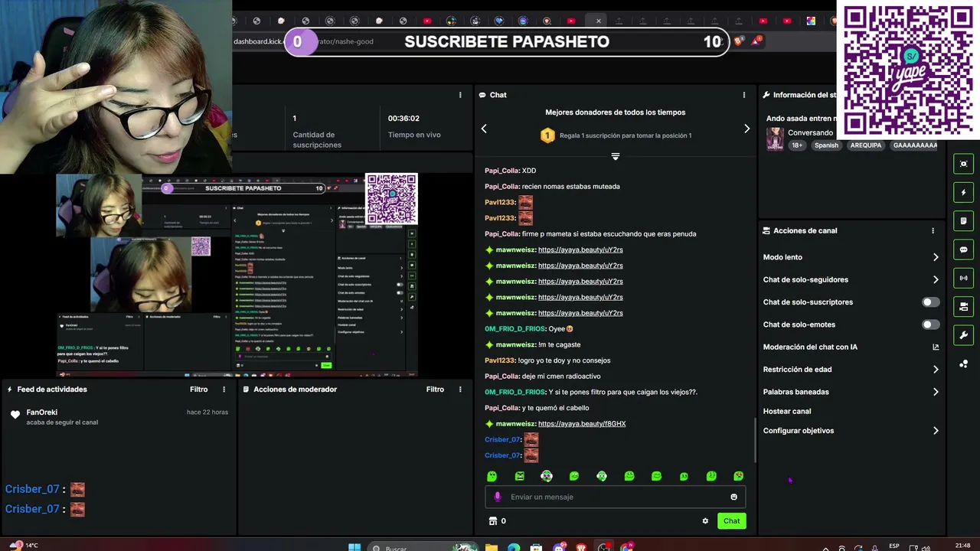
Task: Click the 00:36:02 live time value
Action: (403, 119)
